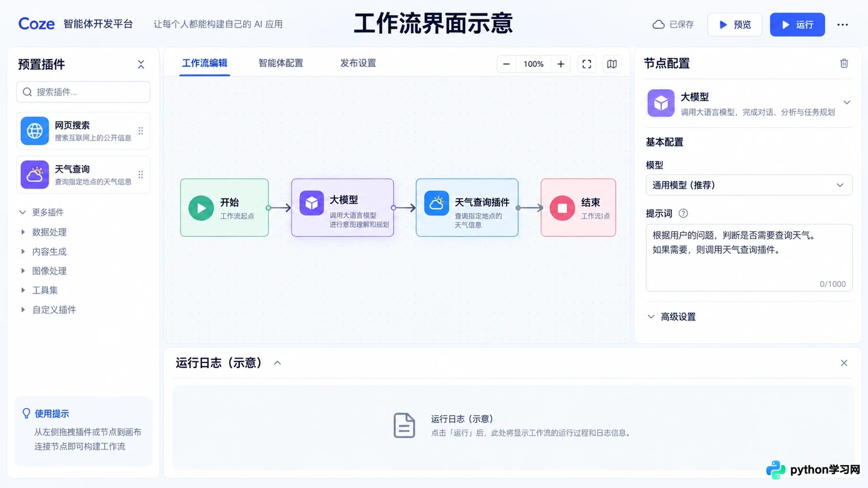
Task: Select the 大模型 node on canvas
Action: click(x=342, y=208)
